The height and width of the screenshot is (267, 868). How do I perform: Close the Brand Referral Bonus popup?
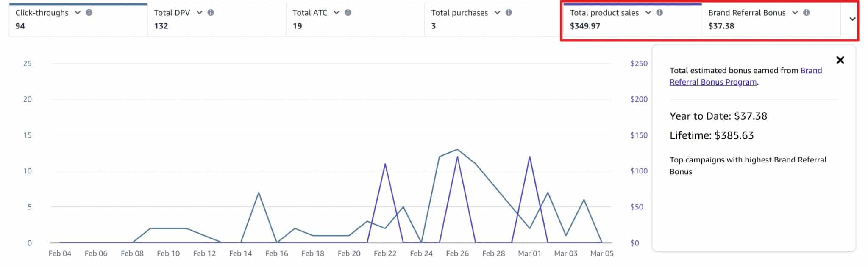click(x=840, y=60)
